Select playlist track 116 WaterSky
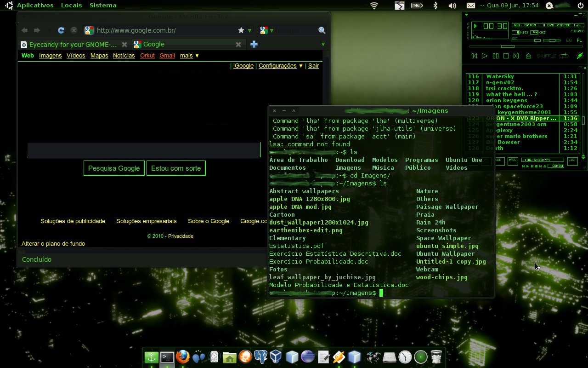The image size is (588, 368). click(522, 76)
